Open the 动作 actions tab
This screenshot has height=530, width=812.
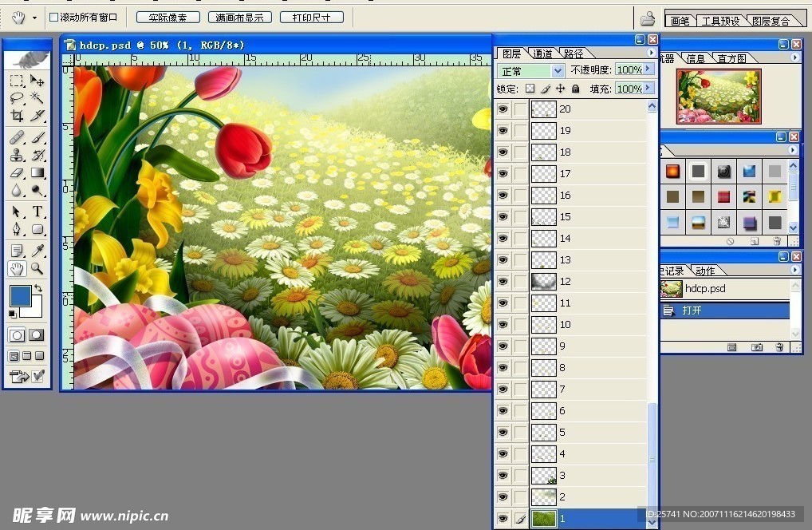pyautogui.click(x=704, y=271)
